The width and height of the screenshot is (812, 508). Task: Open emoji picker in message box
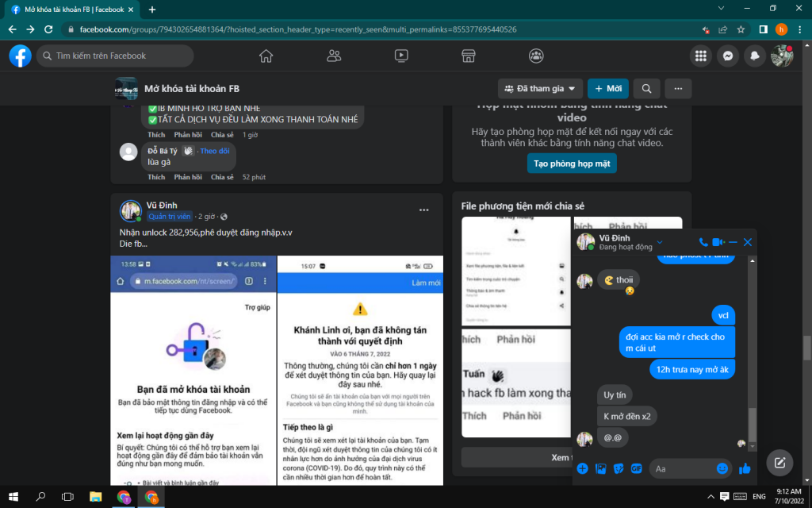coord(722,468)
